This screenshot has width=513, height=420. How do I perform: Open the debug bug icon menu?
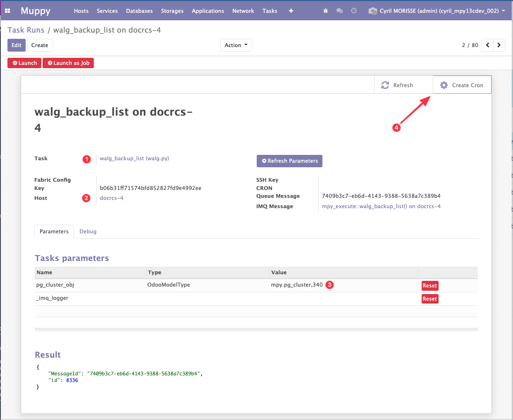(x=326, y=11)
